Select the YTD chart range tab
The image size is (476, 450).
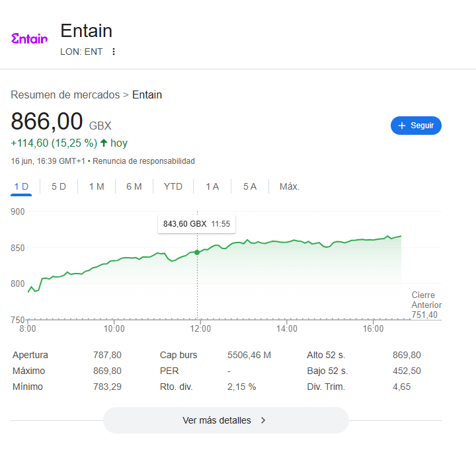pos(173,186)
